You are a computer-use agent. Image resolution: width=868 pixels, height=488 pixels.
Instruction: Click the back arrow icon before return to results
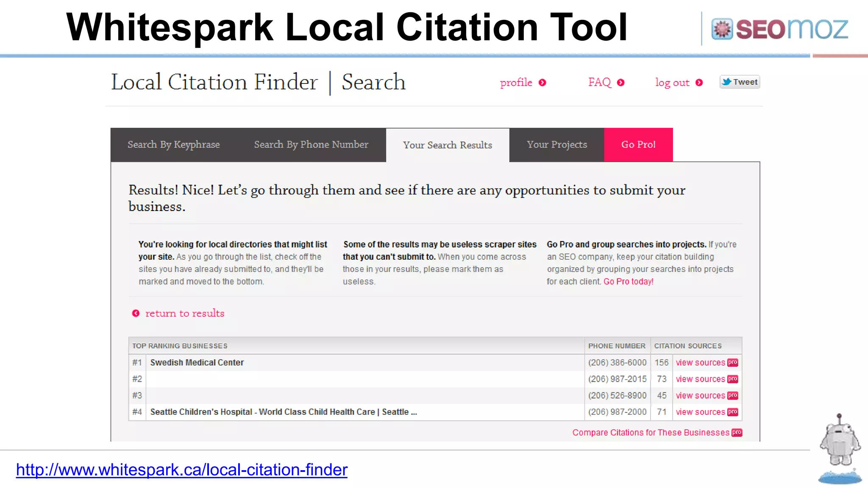click(x=136, y=313)
